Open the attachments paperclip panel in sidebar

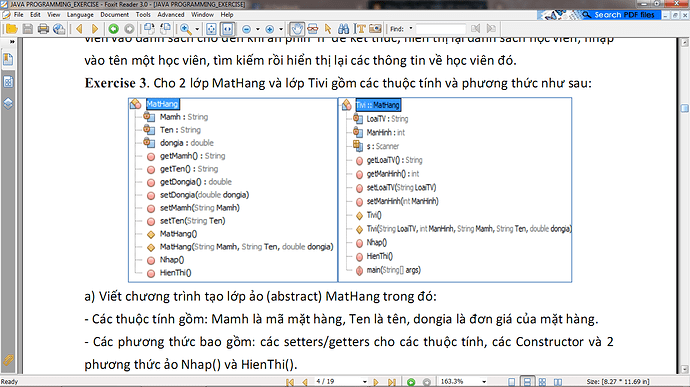pos(8,360)
